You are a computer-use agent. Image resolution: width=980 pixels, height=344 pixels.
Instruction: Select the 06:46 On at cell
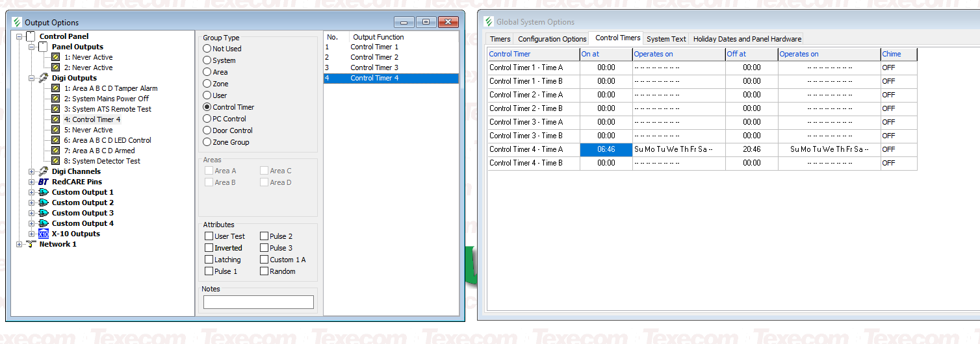point(606,149)
